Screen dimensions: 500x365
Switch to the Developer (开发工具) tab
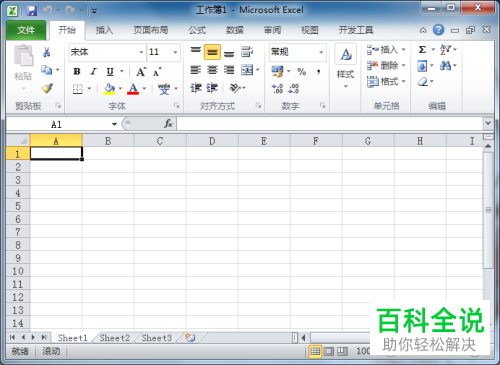(x=356, y=30)
